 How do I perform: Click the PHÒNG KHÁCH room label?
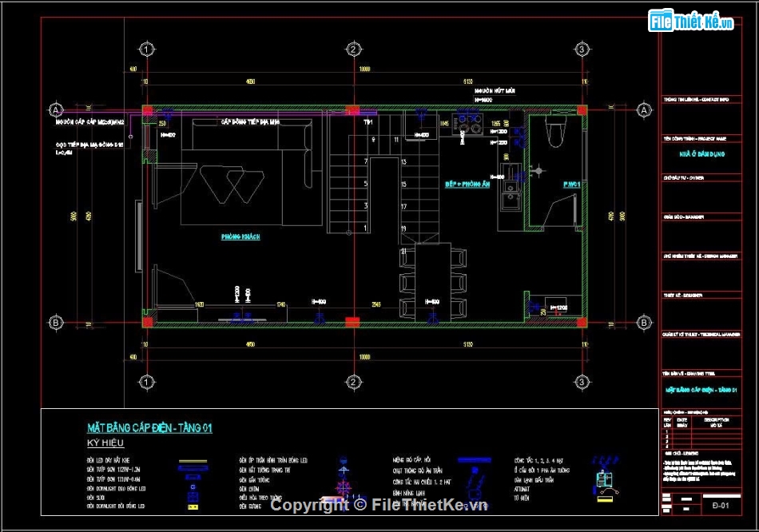click(240, 237)
